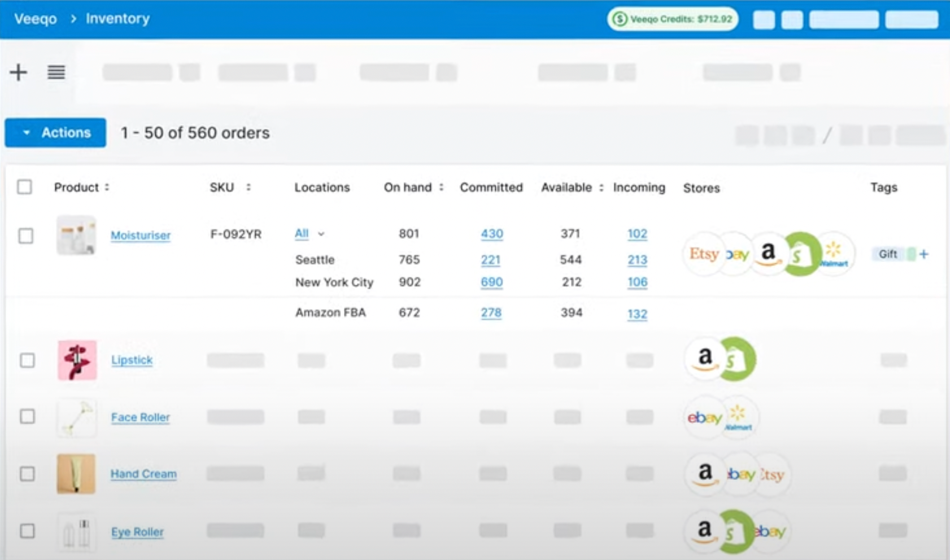Open incoming 213 link for Seattle

[637, 260]
